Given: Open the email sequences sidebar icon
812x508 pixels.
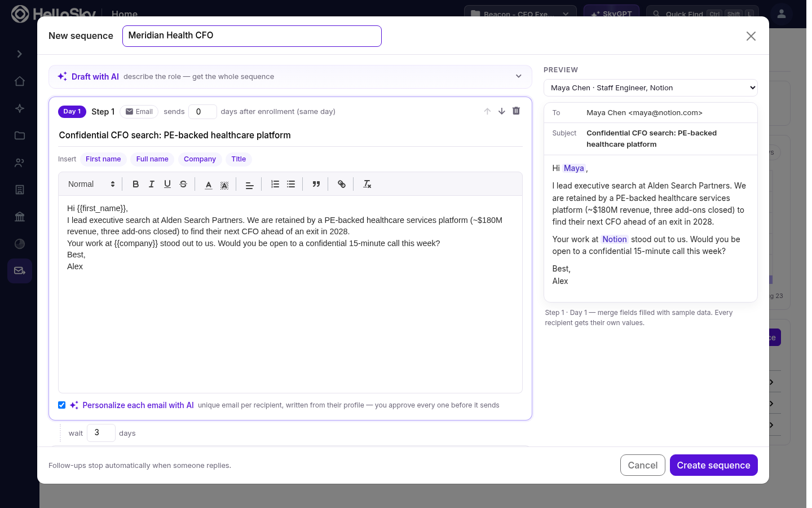Looking at the screenshot, I should click(x=20, y=271).
